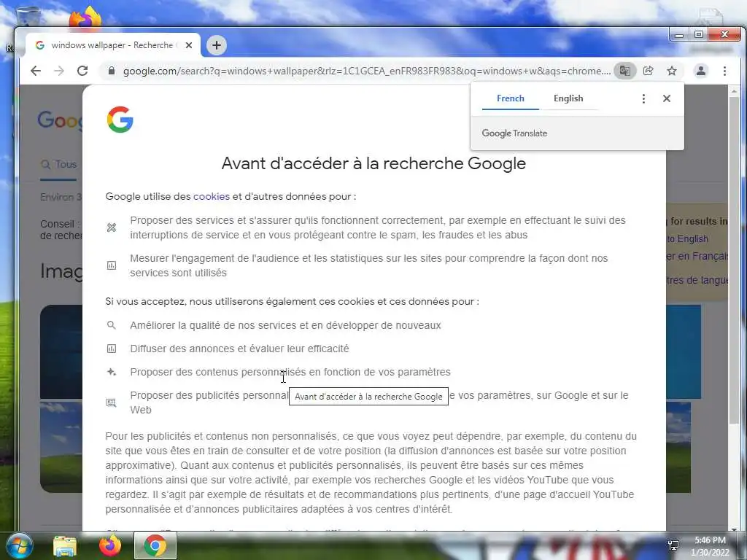Screen dimensions: 747x560
Task: Click 'Diffuser des annonces' line
Action: tap(239, 349)
